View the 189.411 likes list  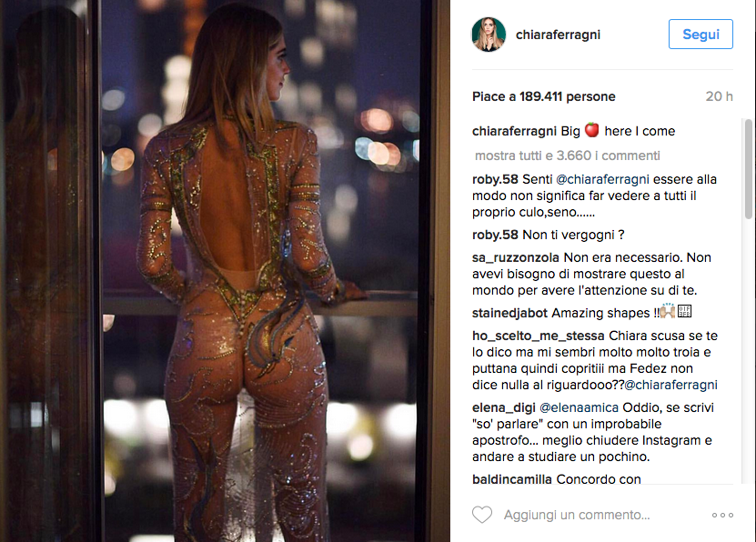pyautogui.click(x=543, y=96)
